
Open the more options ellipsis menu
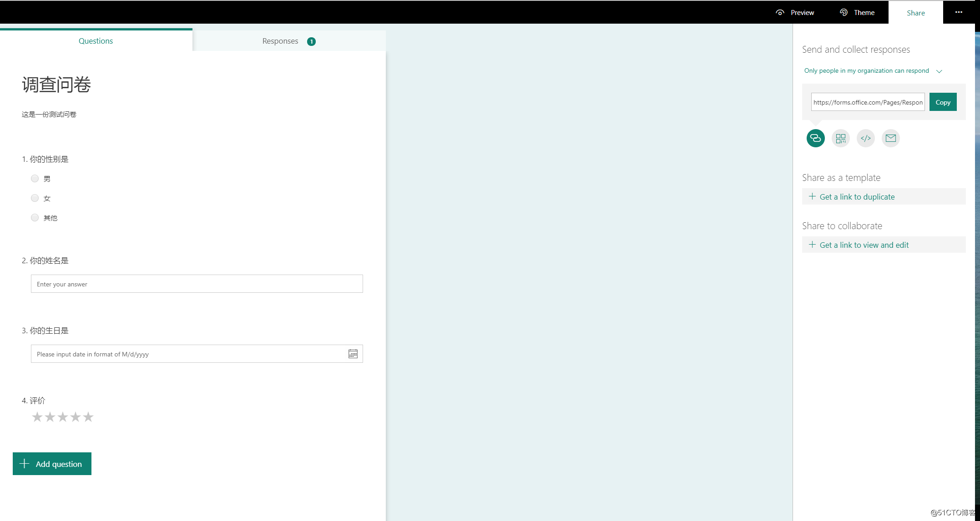click(x=959, y=12)
